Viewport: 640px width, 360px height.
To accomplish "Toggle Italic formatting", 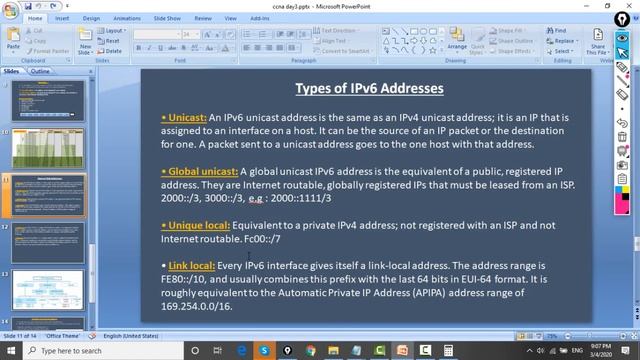I will pyautogui.click(x=149, y=48).
